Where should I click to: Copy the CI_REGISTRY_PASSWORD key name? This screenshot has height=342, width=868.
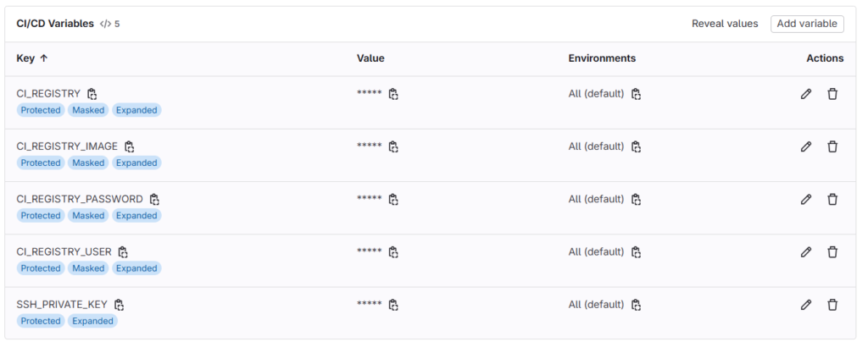(x=154, y=199)
